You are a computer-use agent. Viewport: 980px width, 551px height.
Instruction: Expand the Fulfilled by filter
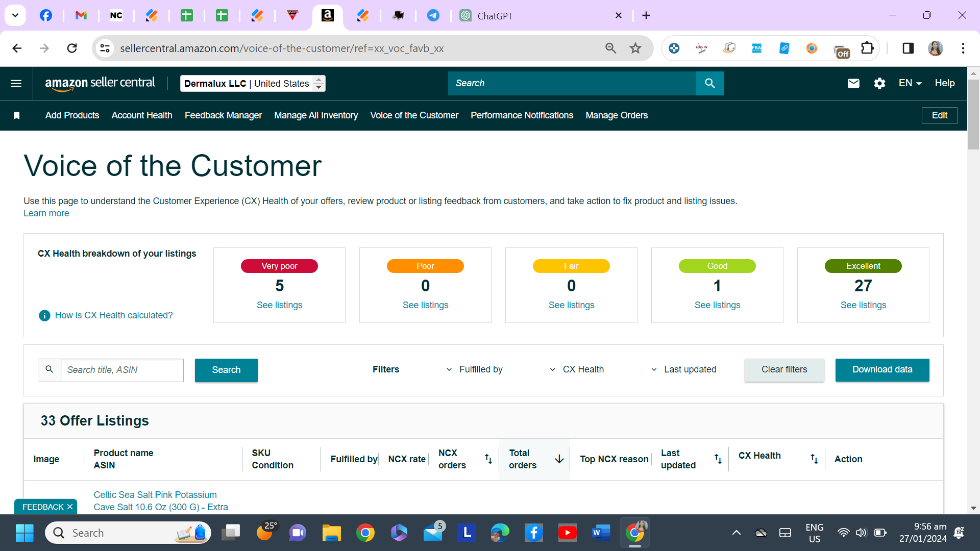click(474, 369)
